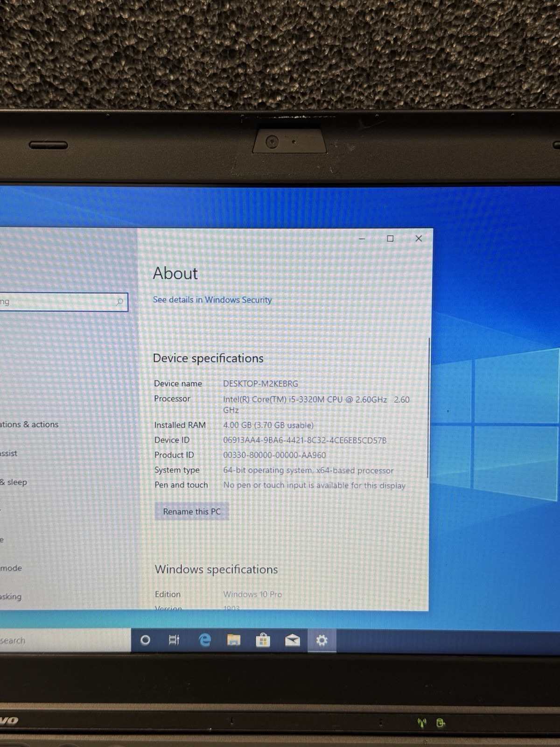
Task: Close the Settings About window
Action: (419, 238)
